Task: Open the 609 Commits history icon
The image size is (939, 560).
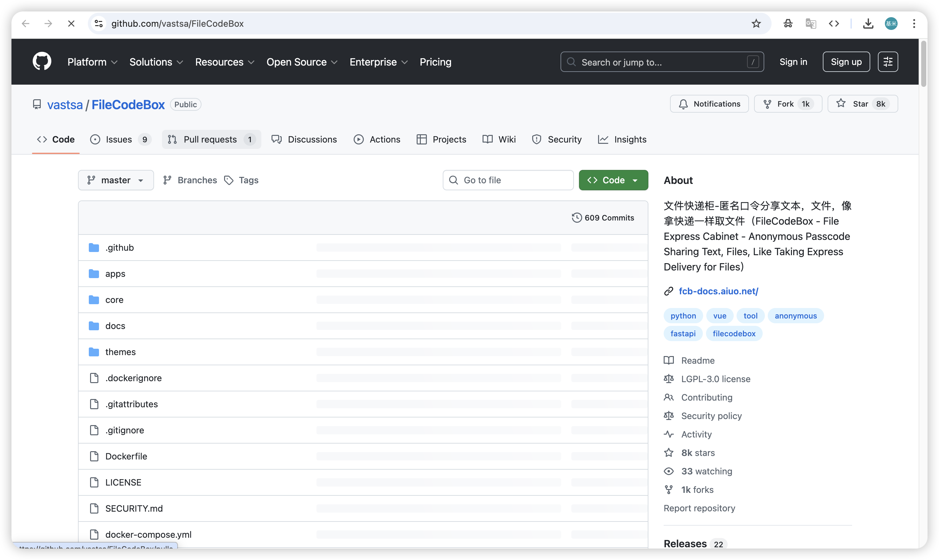Action: (x=576, y=218)
